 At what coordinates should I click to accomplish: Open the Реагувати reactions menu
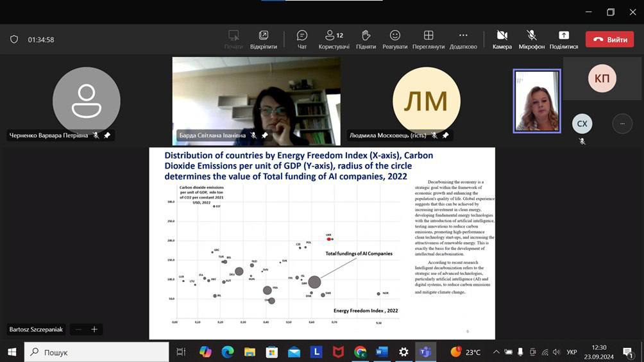[394, 39]
